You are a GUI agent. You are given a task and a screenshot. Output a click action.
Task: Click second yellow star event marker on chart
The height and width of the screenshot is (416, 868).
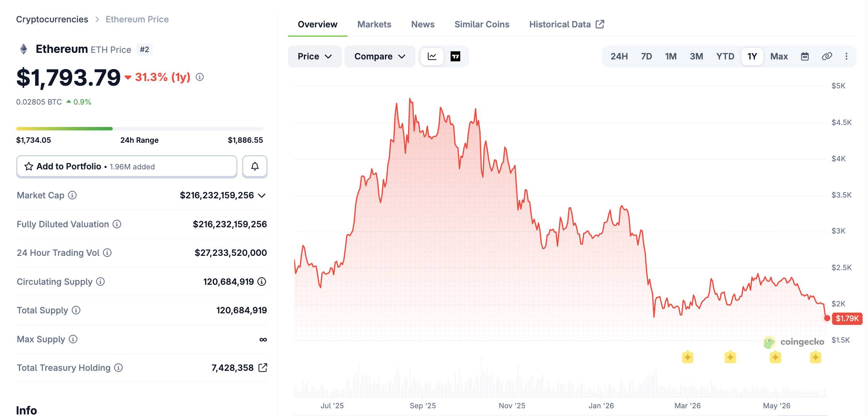730,357
